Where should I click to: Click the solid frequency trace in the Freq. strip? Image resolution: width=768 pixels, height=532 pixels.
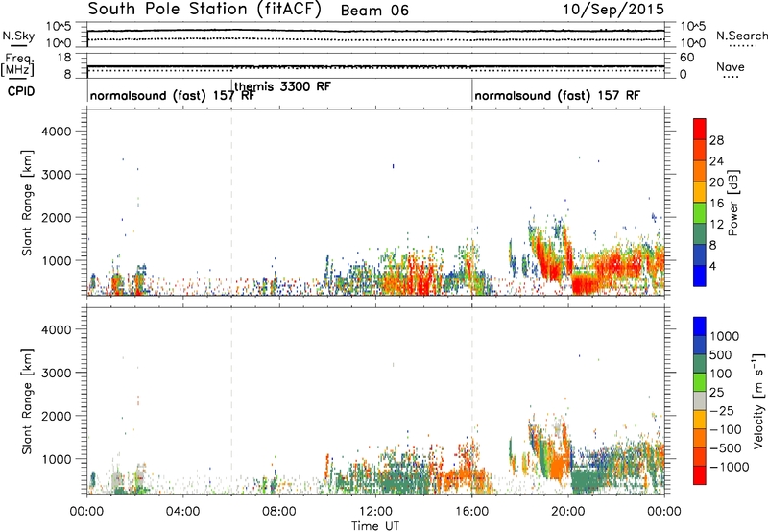(375, 66)
